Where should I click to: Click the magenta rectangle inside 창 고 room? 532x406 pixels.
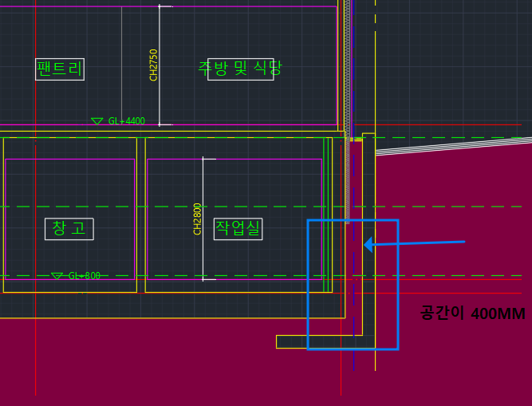tap(69, 160)
